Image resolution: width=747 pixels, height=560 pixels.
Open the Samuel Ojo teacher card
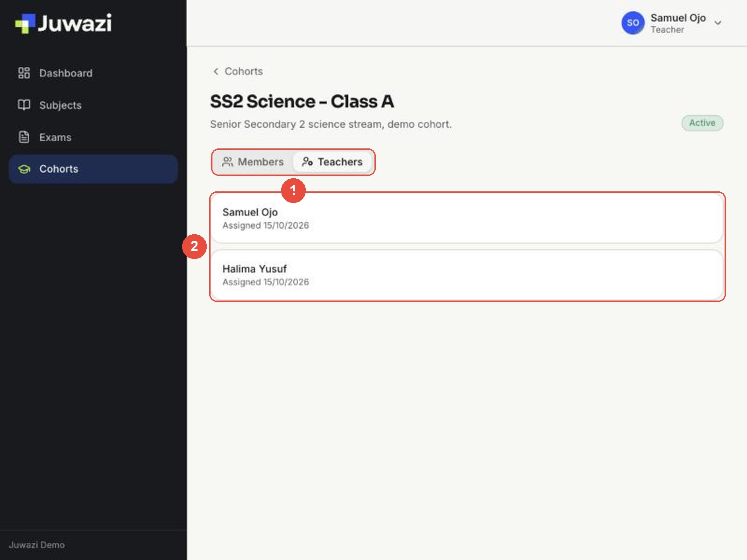pyautogui.click(x=467, y=218)
